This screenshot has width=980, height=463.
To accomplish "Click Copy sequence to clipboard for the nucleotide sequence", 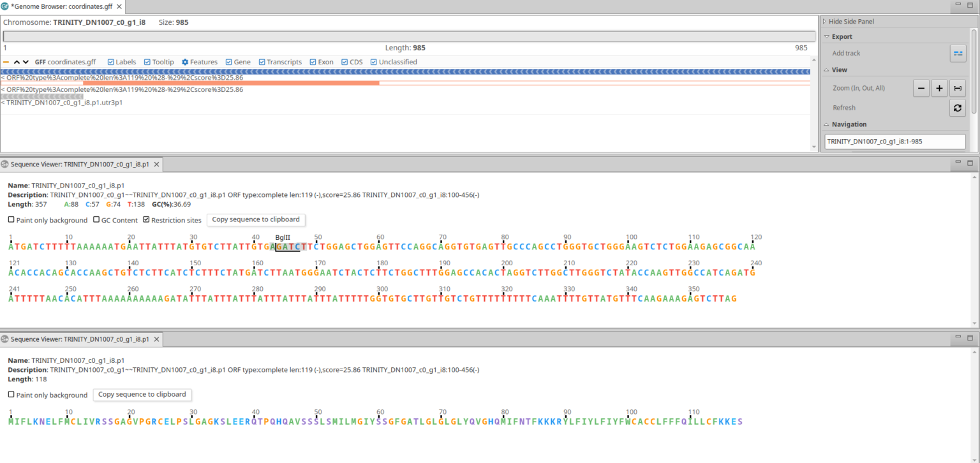I will tap(255, 219).
